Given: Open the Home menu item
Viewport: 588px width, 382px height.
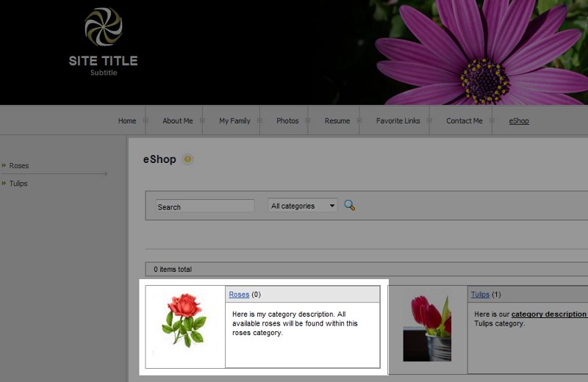Looking at the screenshot, I should [x=127, y=120].
